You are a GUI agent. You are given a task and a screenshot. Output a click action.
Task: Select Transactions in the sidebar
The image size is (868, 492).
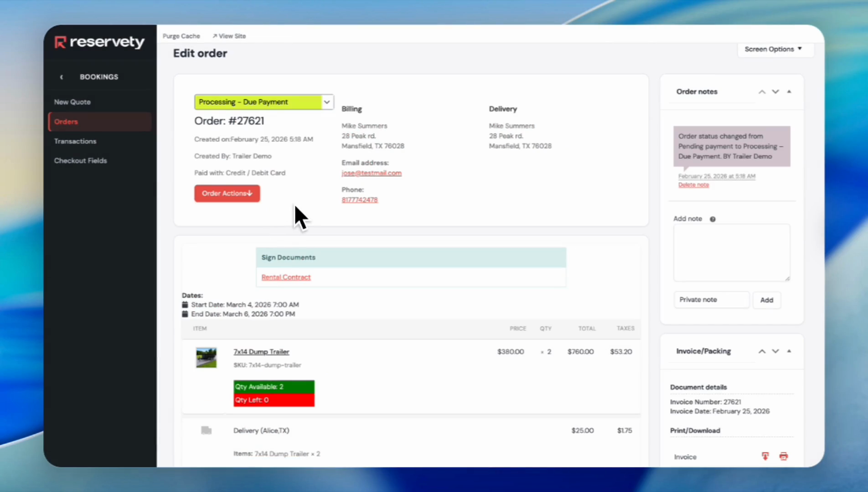point(75,141)
